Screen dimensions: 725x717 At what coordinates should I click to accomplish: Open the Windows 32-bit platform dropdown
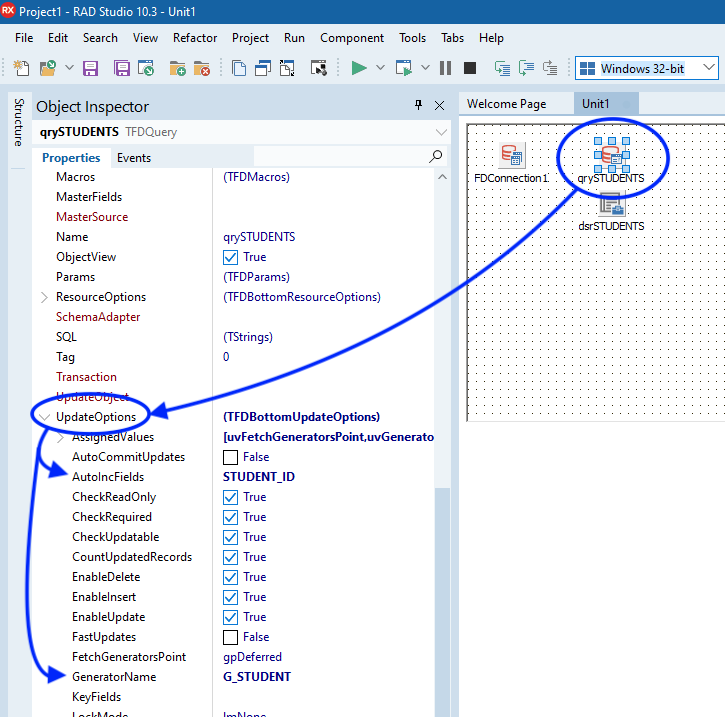click(x=708, y=68)
